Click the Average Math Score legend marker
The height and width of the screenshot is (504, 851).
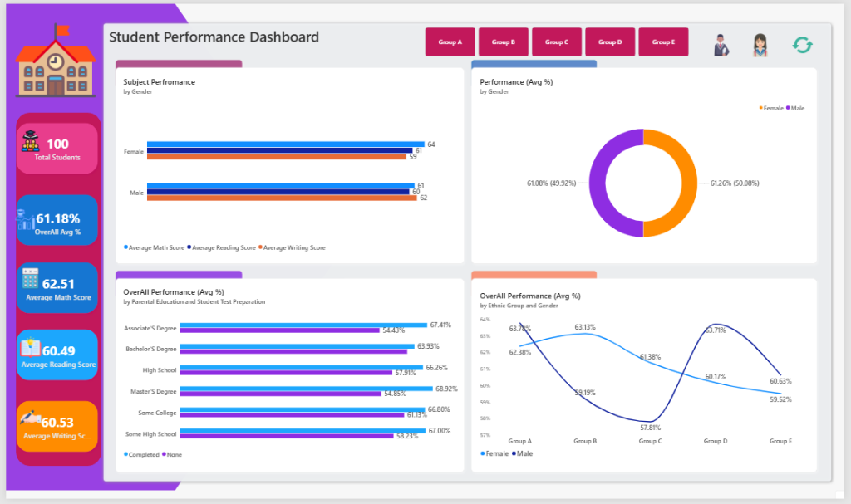click(x=126, y=247)
